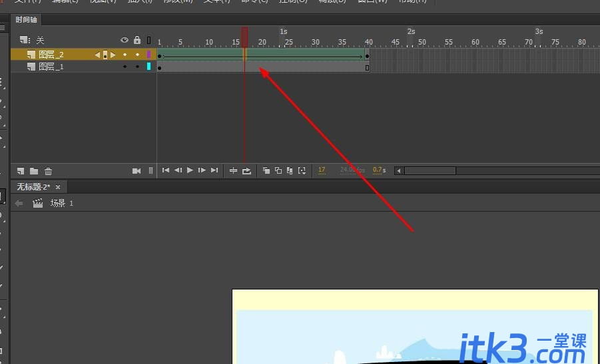Show all layers as outlines
Screen dimensions: 600x364
click(149, 40)
